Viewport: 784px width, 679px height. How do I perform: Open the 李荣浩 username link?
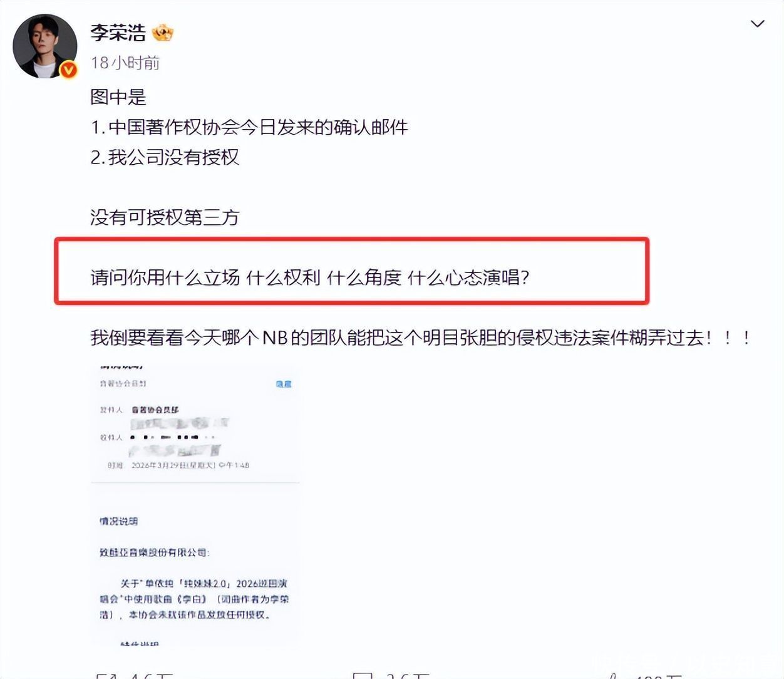(x=118, y=33)
